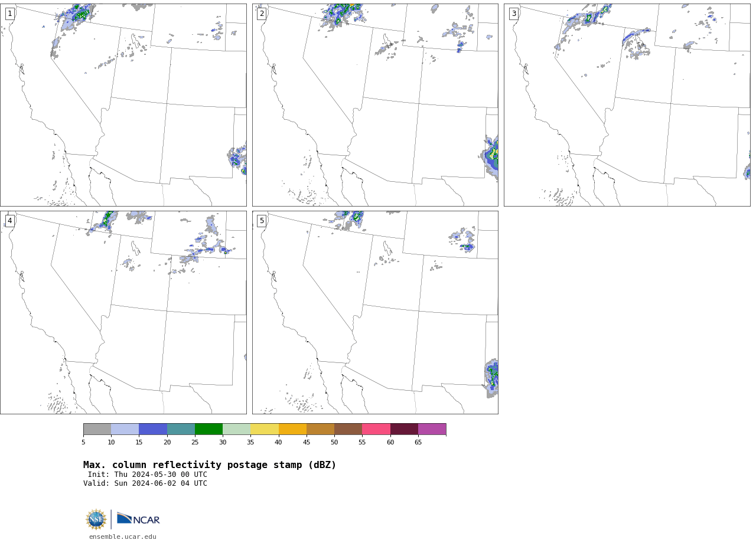
Task: Click the gray 5-10 dBZ swatch
Action: point(97,429)
